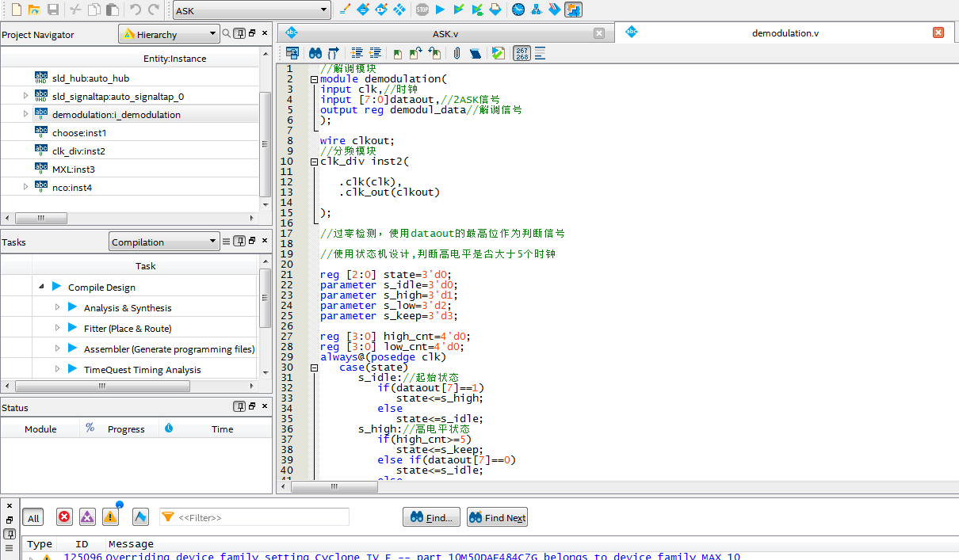
Task: Open the Hierarchy dropdown in Project Navigator
Action: [169, 34]
